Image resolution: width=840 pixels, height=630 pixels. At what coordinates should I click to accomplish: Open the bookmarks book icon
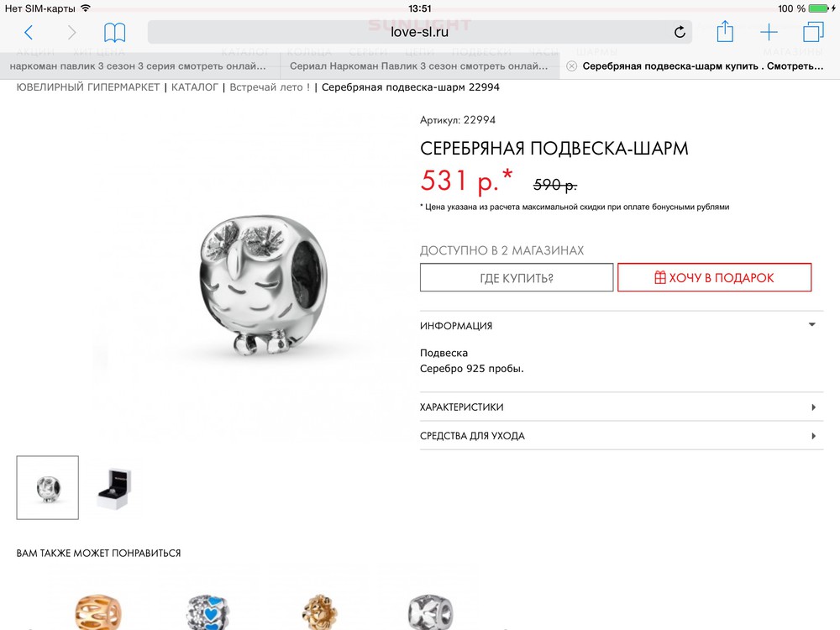[x=114, y=33]
